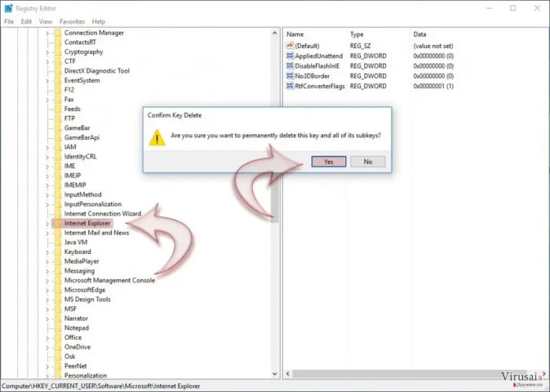The height and width of the screenshot is (392, 550).
Task: Click the No3DBorder DWORD value icon
Action: coord(290,76)
